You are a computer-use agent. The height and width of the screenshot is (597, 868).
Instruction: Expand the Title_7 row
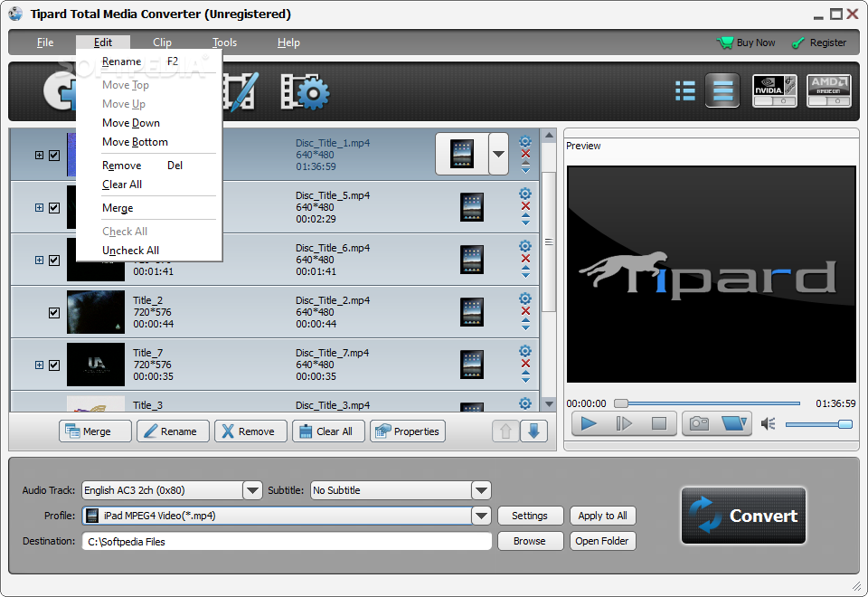point(39,365)
